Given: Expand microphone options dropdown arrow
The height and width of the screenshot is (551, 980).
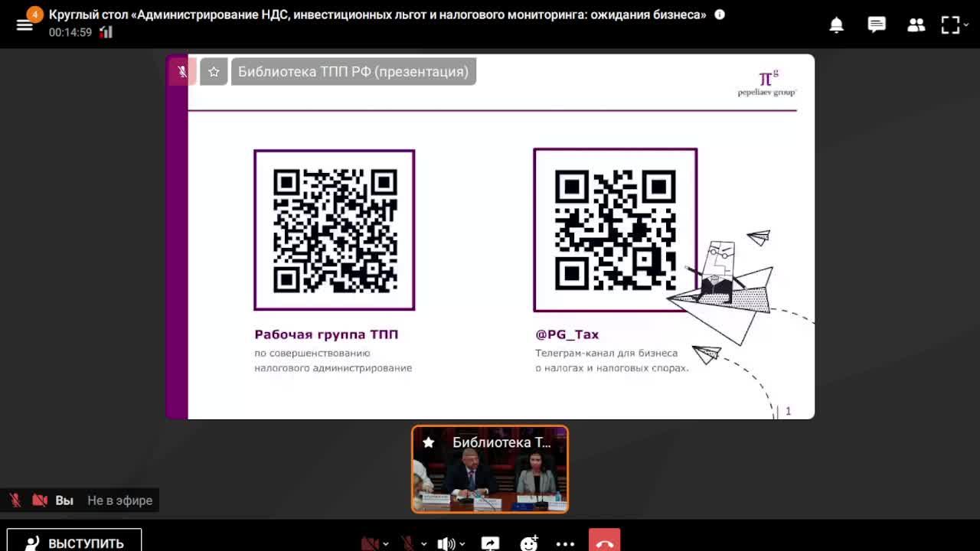Looking at the screenshot, I should click(x=423, y=544).
